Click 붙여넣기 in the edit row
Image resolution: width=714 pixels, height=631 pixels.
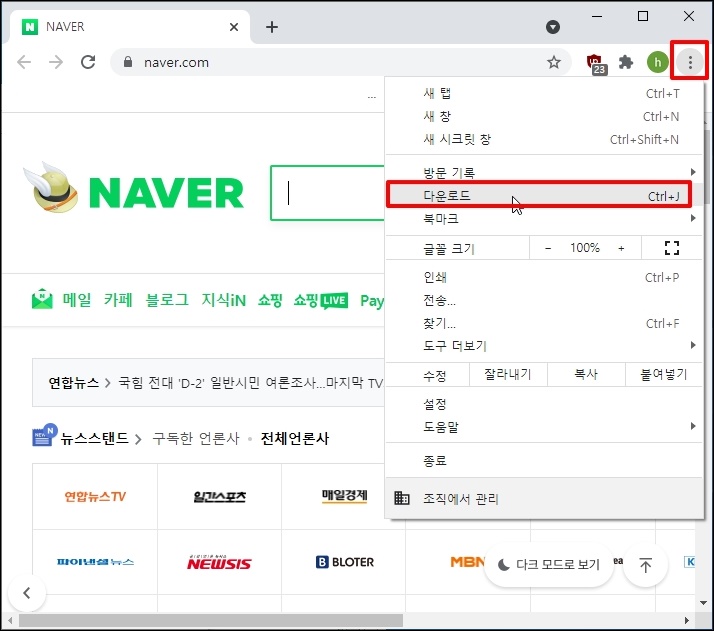(x=664, y=374)
